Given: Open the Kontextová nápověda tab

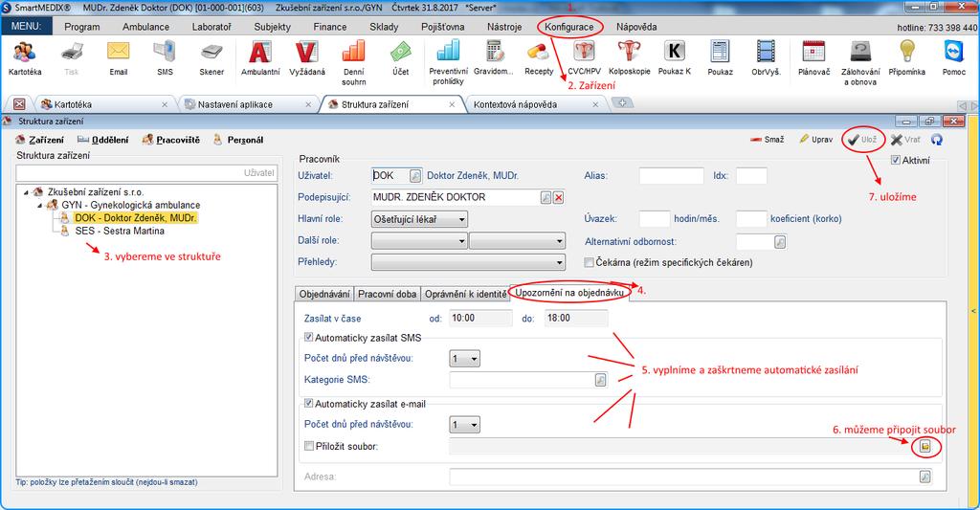Looking at the screenshot, I should tap(515, 104).
